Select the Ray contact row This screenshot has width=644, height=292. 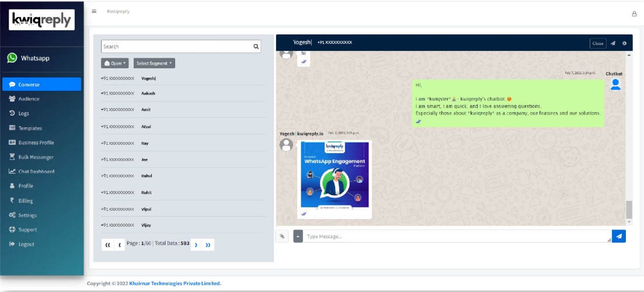183,143
